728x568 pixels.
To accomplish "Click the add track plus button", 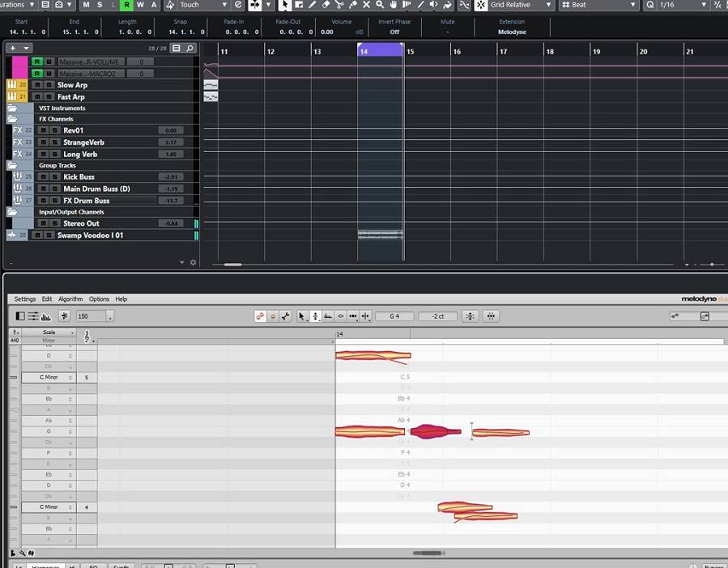I will click(12, 49).
